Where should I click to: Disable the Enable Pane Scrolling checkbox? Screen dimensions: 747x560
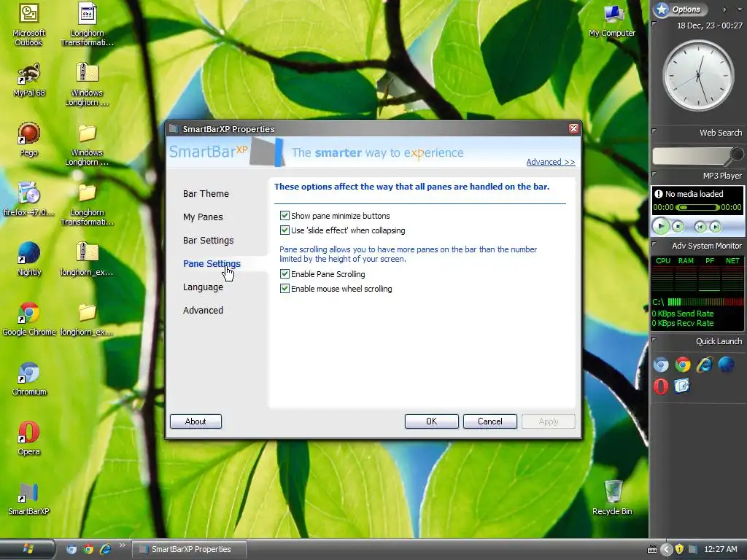pos(285,274)
